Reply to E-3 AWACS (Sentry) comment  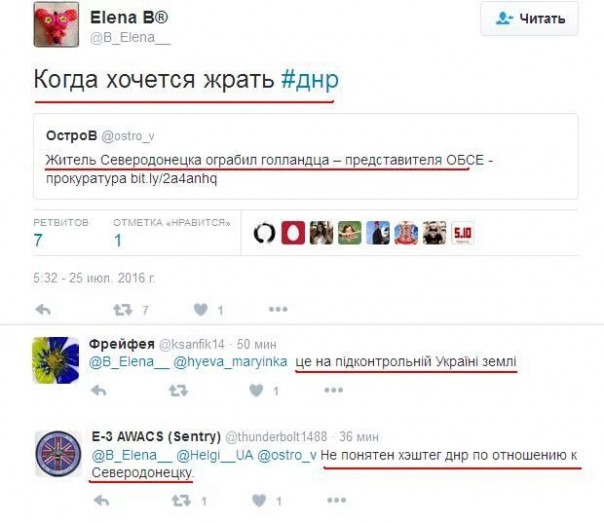102,501
